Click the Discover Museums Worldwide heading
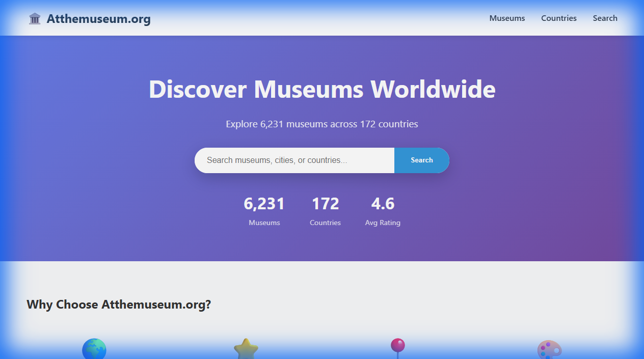Viewport: 644px width, 359px height. (x=321, y=89)
